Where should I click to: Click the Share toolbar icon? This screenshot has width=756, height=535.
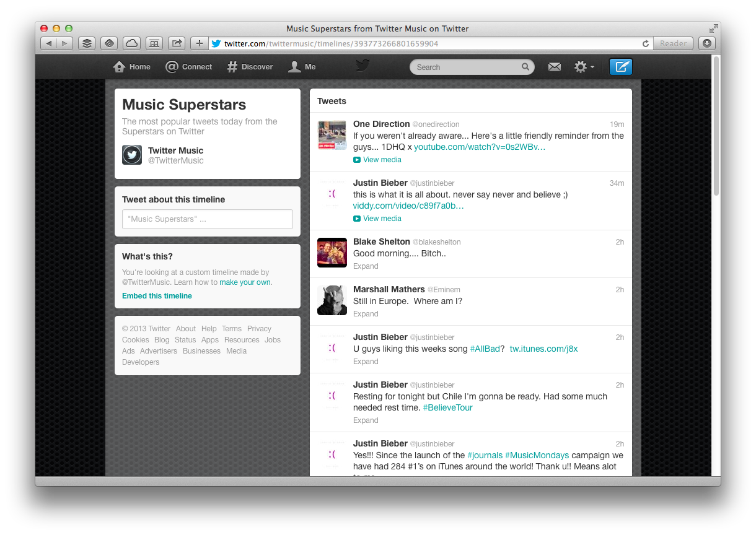(177, 43)
